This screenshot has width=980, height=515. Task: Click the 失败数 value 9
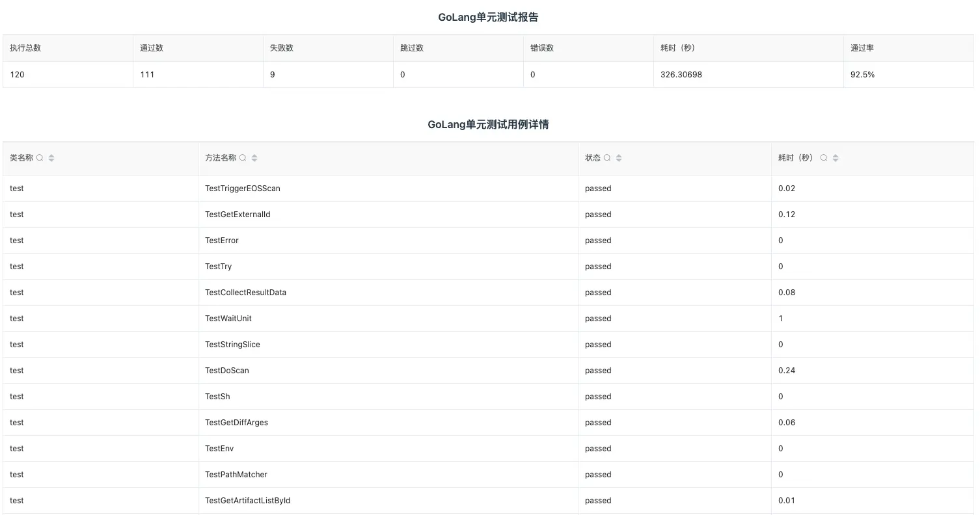click(x=273, y=75)
